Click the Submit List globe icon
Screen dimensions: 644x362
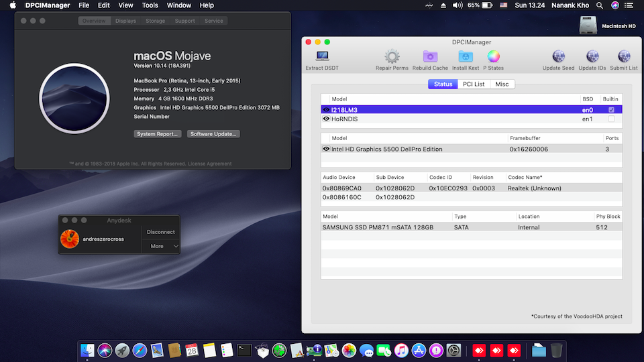[x=623, y=56]
